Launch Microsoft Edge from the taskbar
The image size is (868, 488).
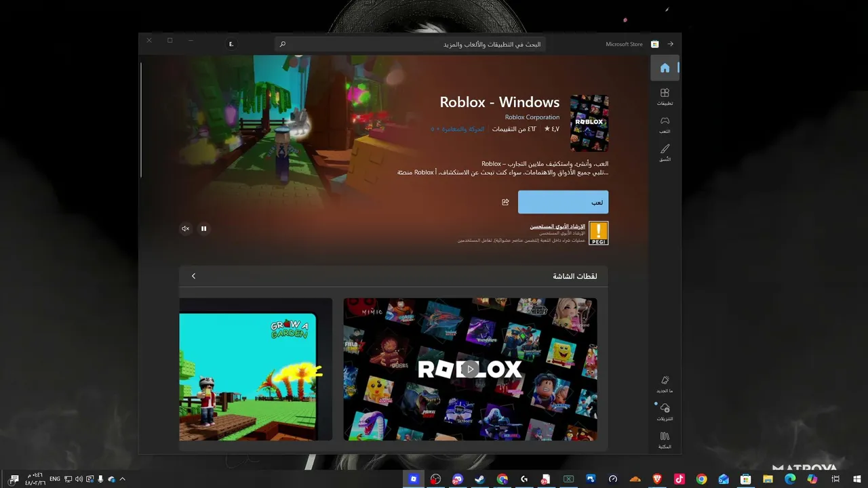790,479
